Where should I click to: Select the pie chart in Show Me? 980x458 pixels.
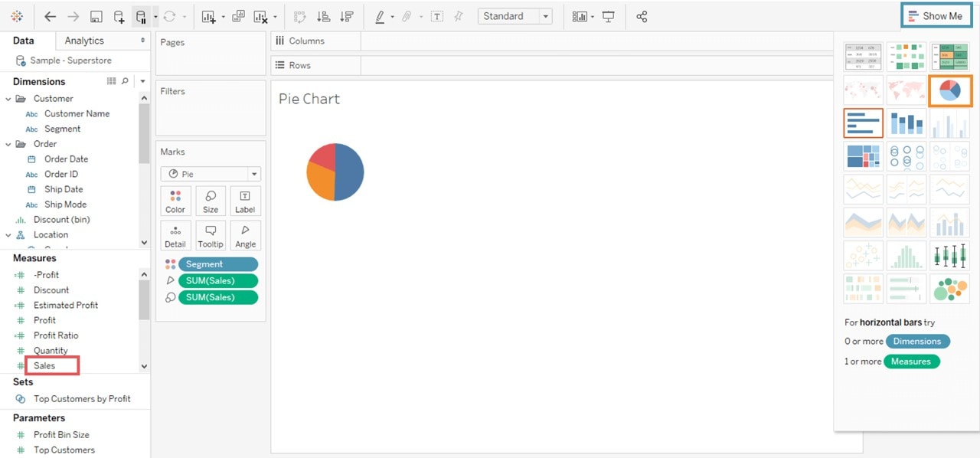949,90
